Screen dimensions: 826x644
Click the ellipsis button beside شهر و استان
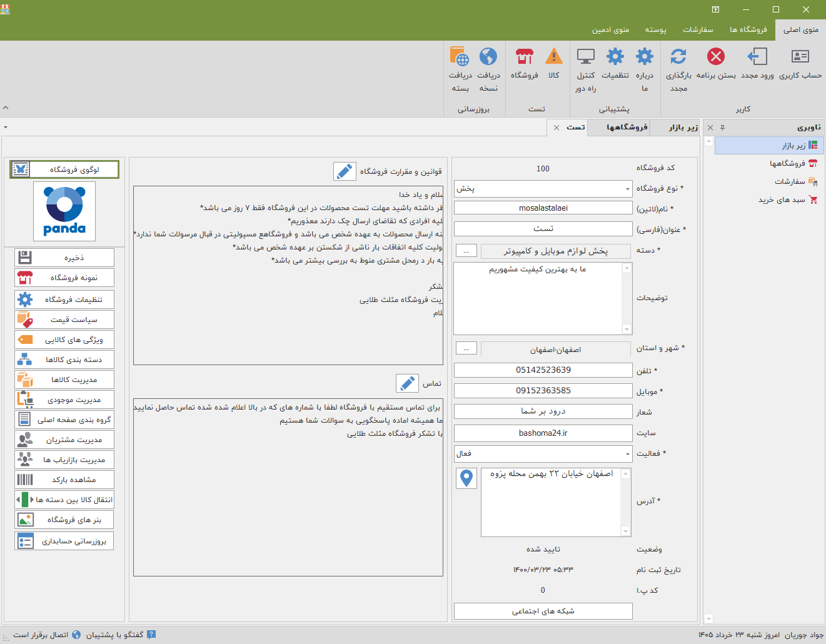pyautogui.click(x=466, y=348)
